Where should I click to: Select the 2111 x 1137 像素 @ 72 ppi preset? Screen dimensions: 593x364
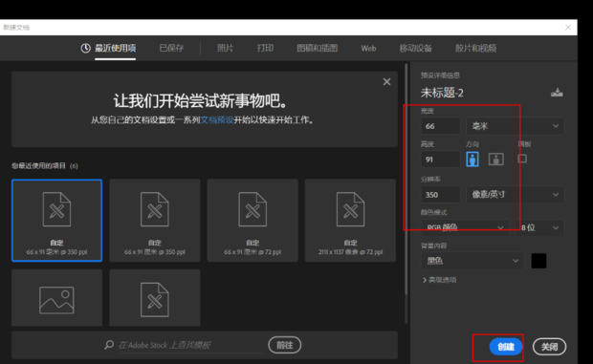pos(351,220)
